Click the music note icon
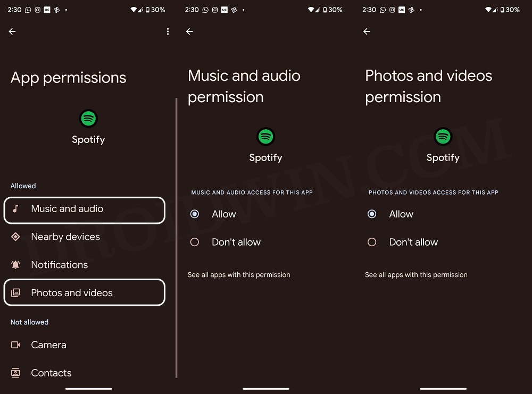The height and width of the screenshot is (394, 532). click(15, 208)
